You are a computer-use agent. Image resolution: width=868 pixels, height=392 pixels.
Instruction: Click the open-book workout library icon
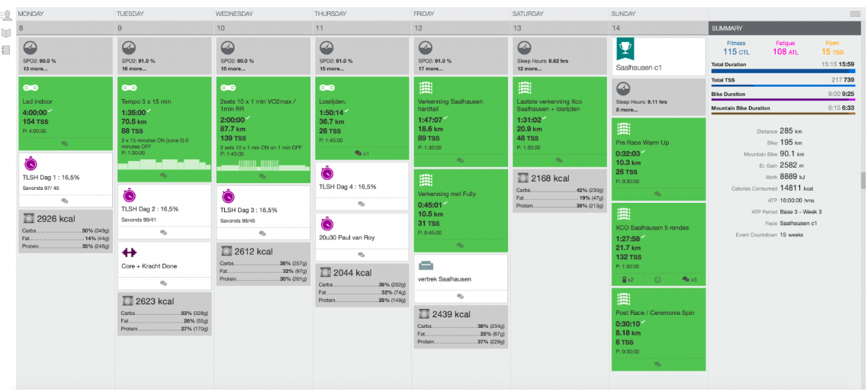point(7,33)
